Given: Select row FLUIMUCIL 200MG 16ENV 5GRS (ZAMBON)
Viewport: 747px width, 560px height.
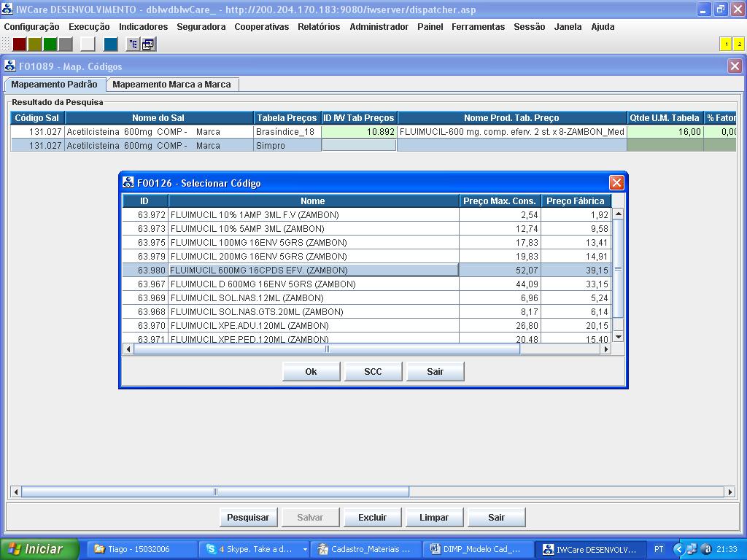Looking at the screenshot, I should coord(367,256).
